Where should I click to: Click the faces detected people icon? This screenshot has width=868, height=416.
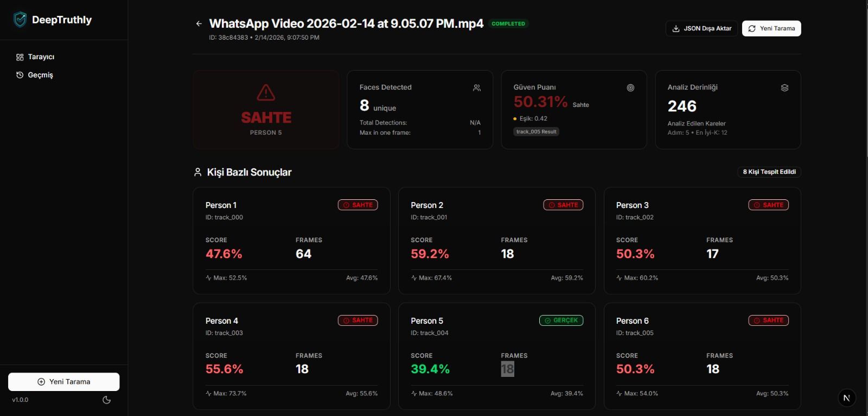tap(477, 88)
